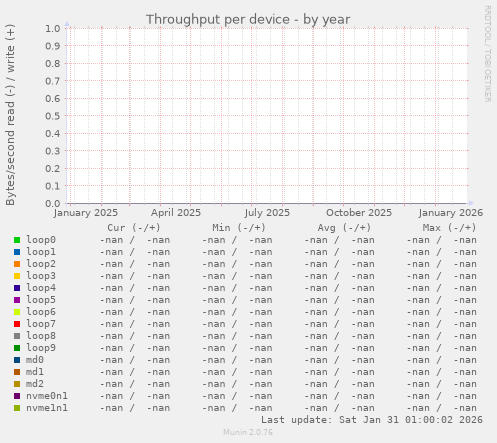Click the loop3 yellow color swatch
This screenshot has height=443, width=497.
click(17, 276)
